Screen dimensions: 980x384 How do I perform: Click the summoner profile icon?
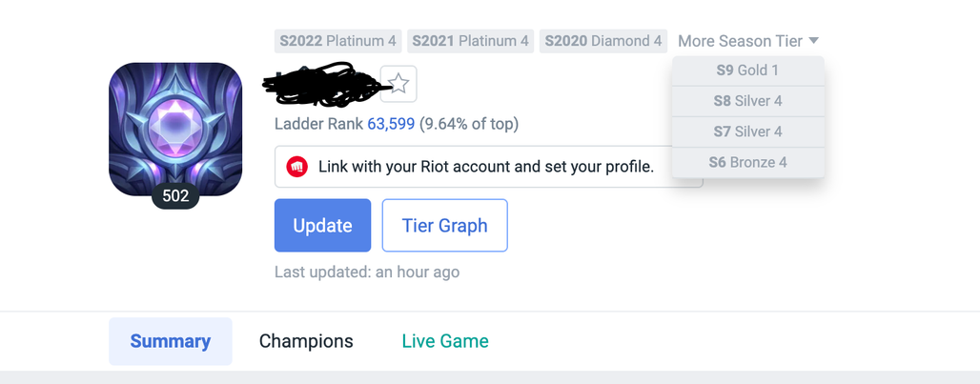pyautogui.click(x=175, y=130)
